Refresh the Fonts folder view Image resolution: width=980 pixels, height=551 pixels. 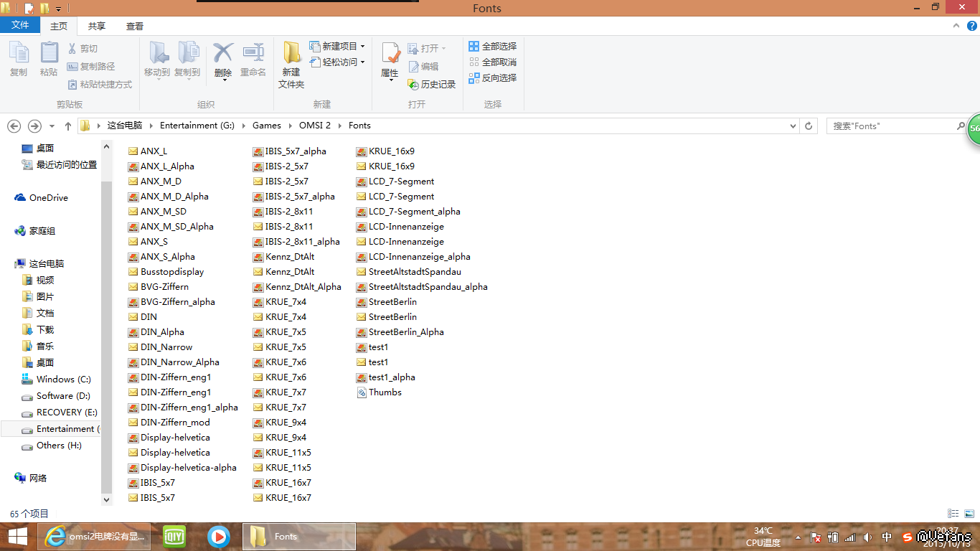pos(809,126)
